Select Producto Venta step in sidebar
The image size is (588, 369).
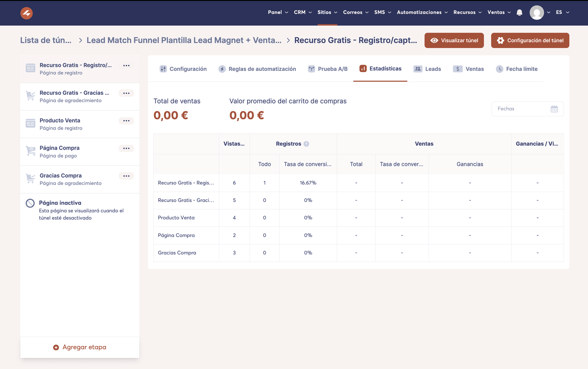(80, 124)
